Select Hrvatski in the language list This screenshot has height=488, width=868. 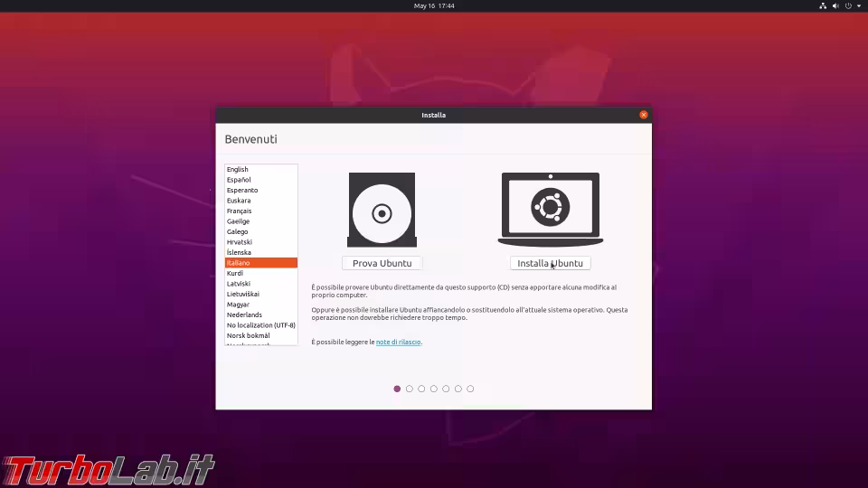261,242
